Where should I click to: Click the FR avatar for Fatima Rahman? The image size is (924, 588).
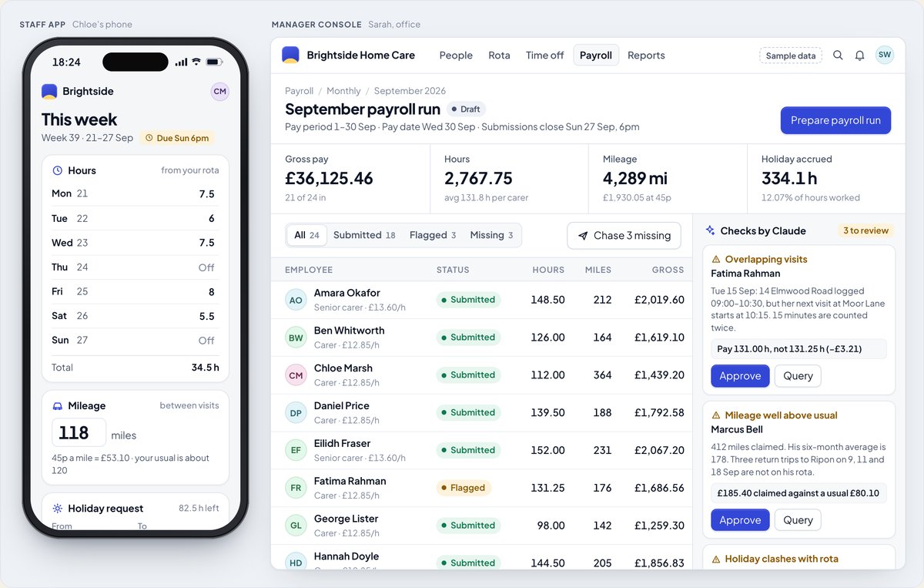click(x=296, y=488)
